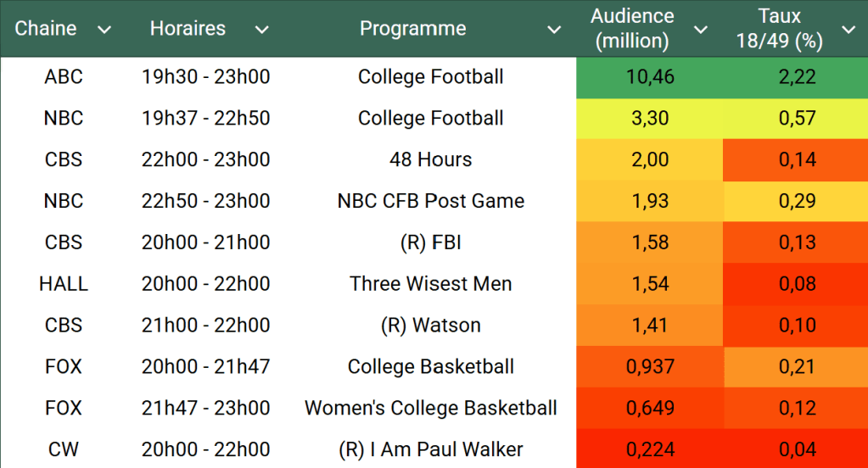Viewport: 868px width, 468px height.
Task: Click the yellow 3,30 audience cell
Action: click(x=650, y=119)
